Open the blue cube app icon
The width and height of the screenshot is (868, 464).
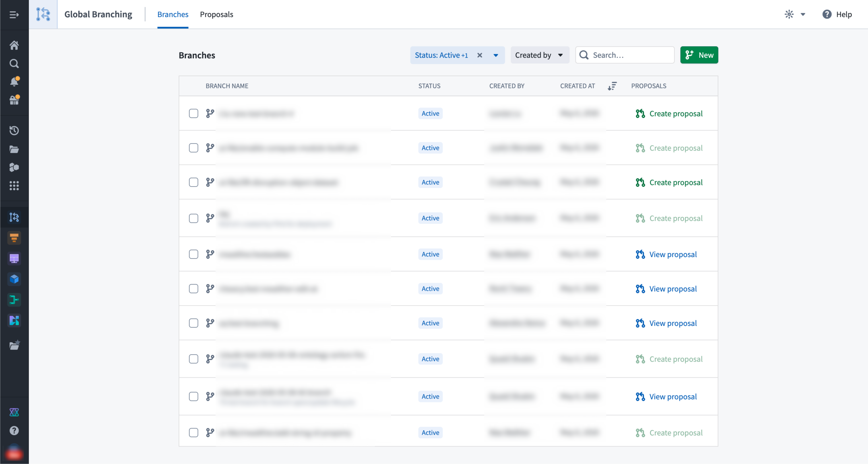(14, 279)
